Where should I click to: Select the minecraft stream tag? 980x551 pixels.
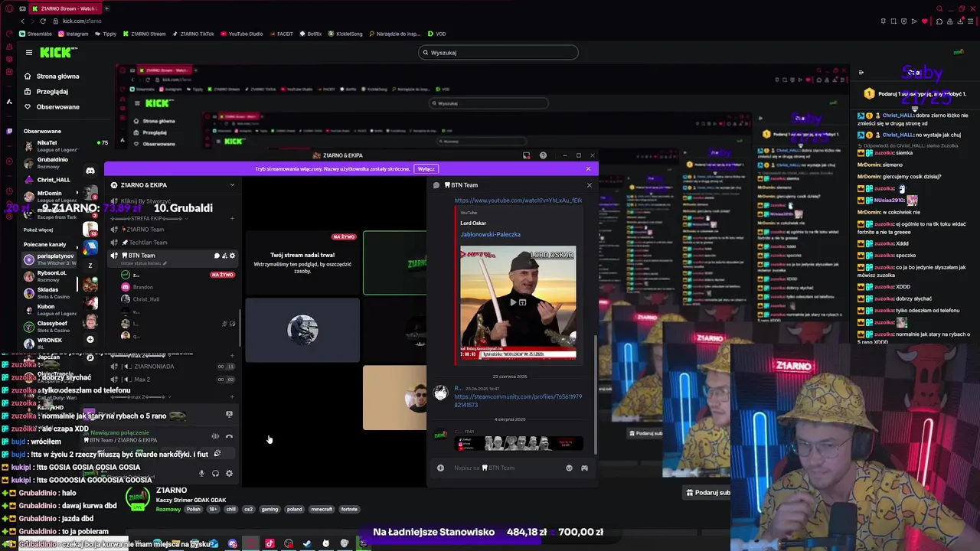point(322,509)
